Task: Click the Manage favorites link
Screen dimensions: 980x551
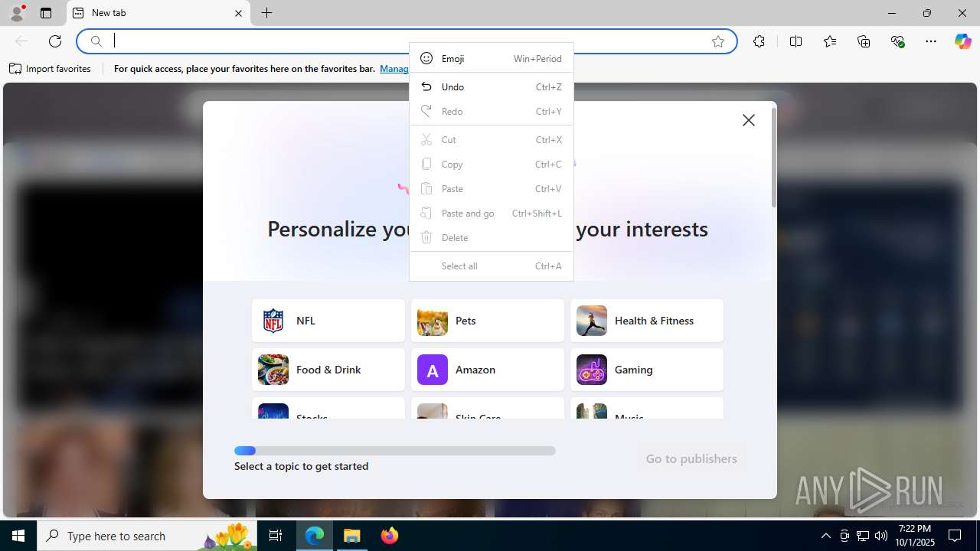Action: (394, 69)
